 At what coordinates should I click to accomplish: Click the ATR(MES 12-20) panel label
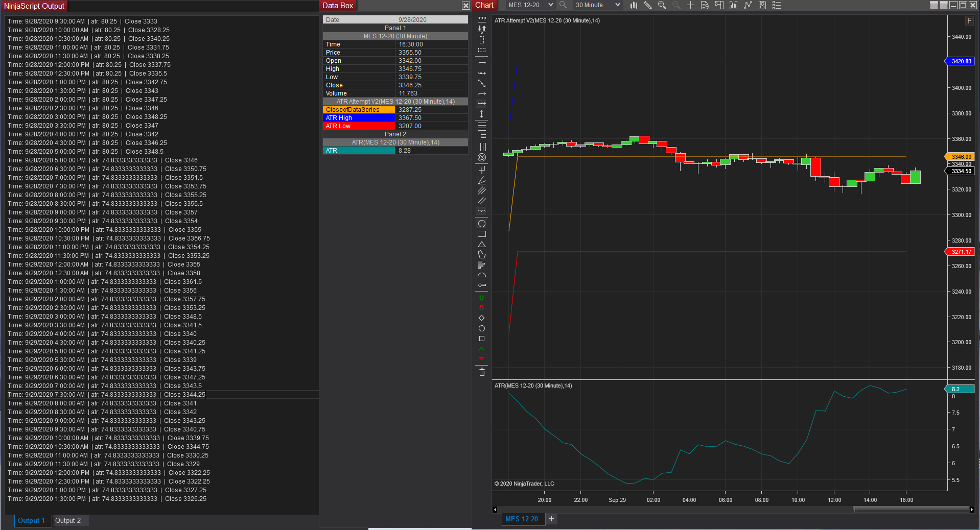[533, 386]
